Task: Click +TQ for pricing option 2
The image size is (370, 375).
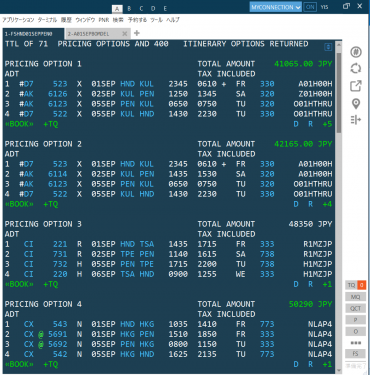Action: (x=51, y=204)
